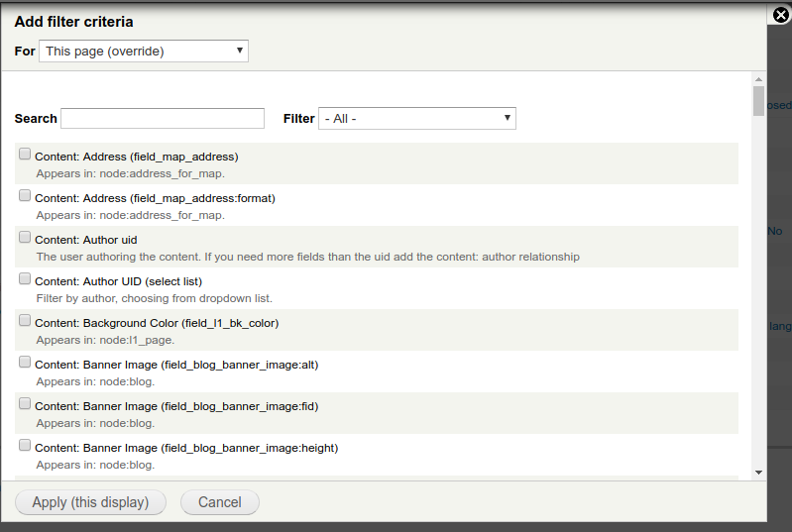The image size is (792, 532).
Task: Open the For display dropdown
Action: (144, 51)
